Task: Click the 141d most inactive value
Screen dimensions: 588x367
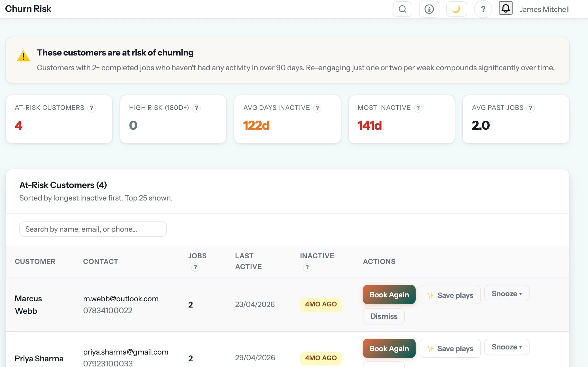Action: [369, 125]
